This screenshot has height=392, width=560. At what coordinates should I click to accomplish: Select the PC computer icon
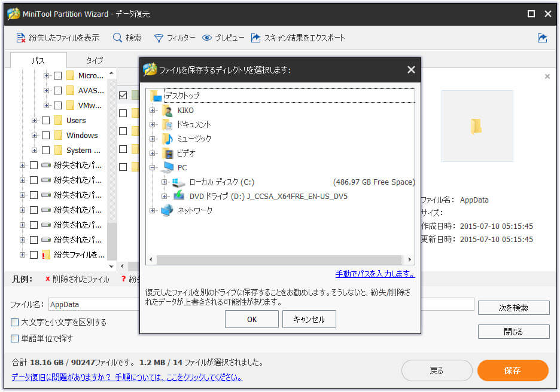click(x=168, y=168)
